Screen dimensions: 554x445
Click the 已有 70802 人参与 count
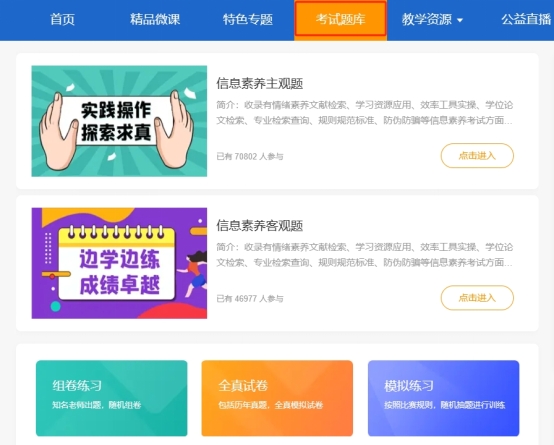click(250, 156)
